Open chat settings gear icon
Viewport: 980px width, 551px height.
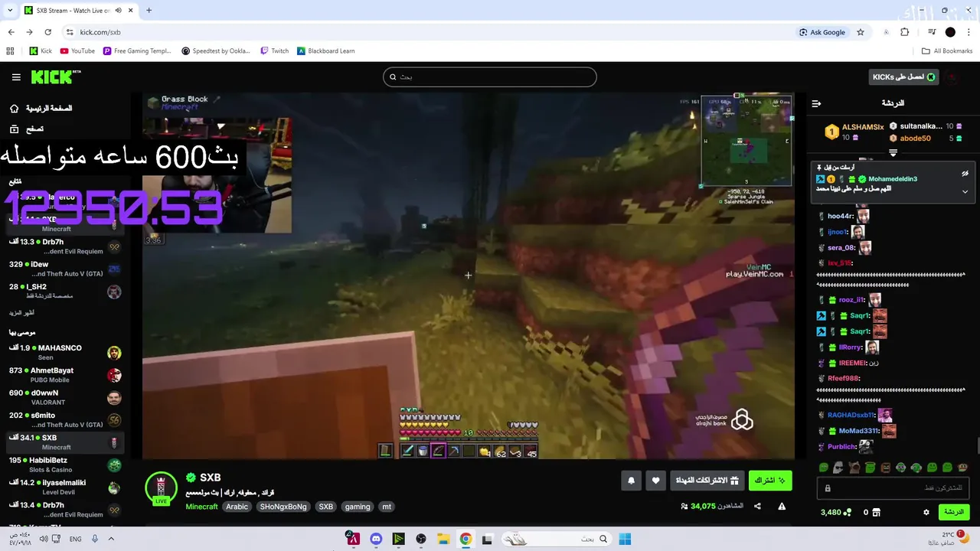[926, 512]
